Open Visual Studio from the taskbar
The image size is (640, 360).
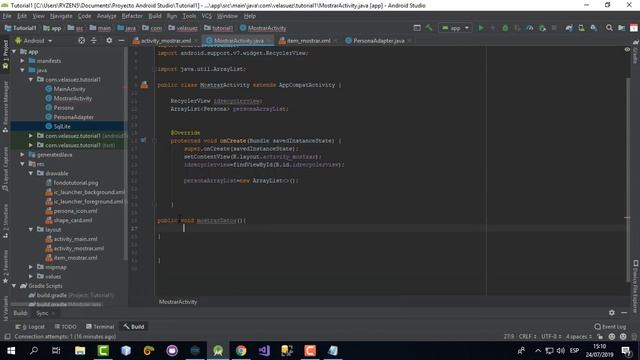click(x=264, y=351)
